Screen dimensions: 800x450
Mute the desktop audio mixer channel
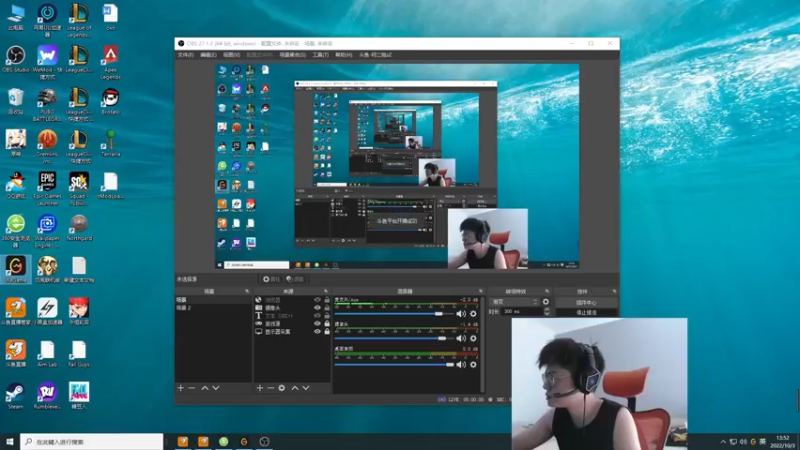pyautogui.click(x=461, y=365)
